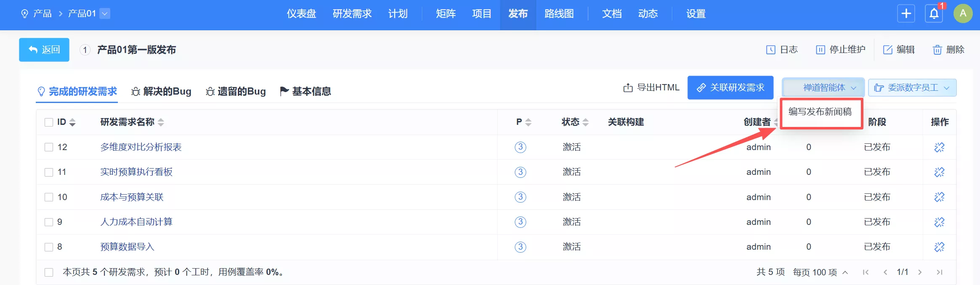Click the 关联研发需求 button
This screenshot has width=980, height=285.
tap(730, 88)
